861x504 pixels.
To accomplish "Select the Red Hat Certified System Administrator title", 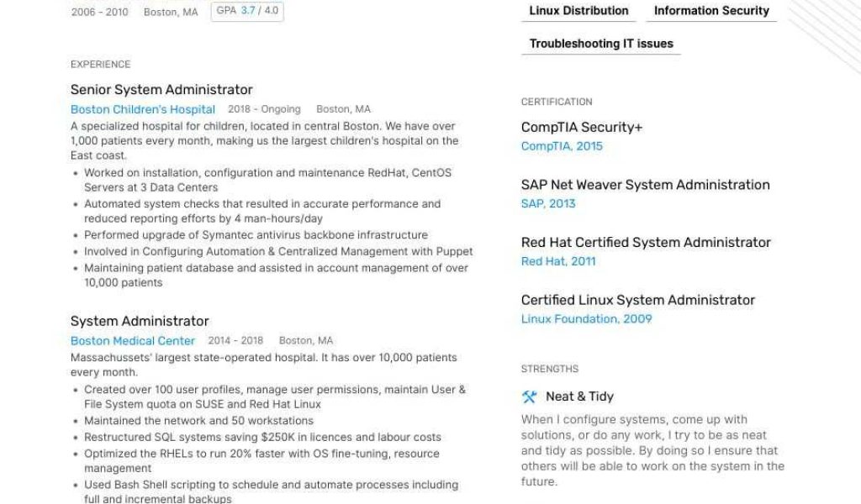I will (646, 243).
